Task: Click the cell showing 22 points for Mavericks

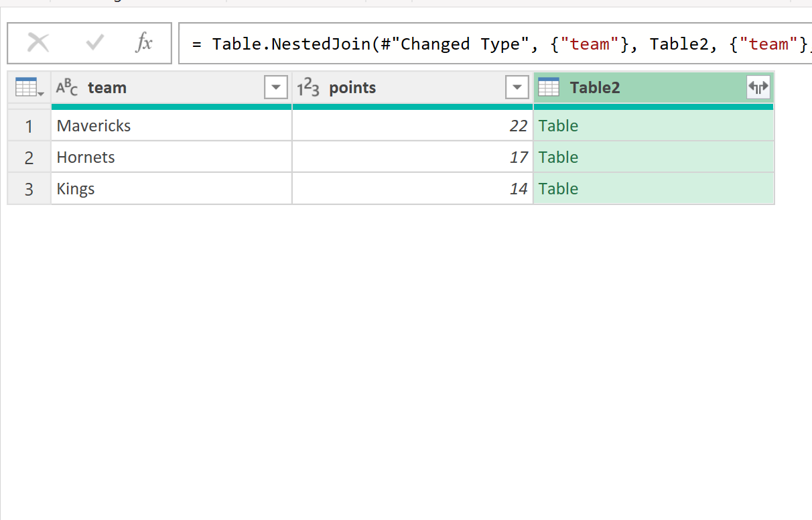Action: click(x=469, y=125)
